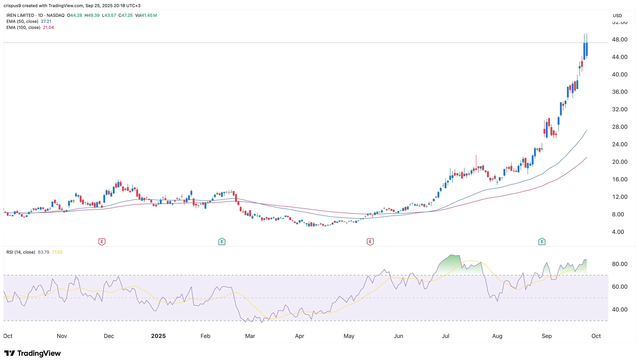Click the end of the blue EMA 50 line

point(586,131)
